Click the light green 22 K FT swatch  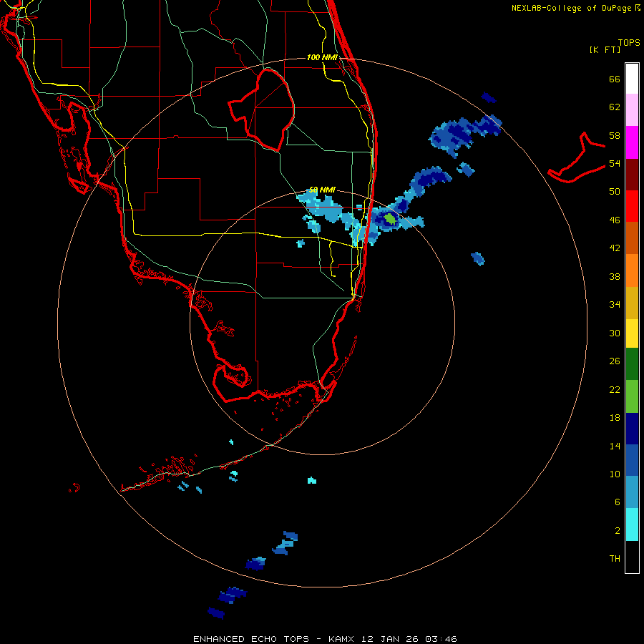coord(632,396)
